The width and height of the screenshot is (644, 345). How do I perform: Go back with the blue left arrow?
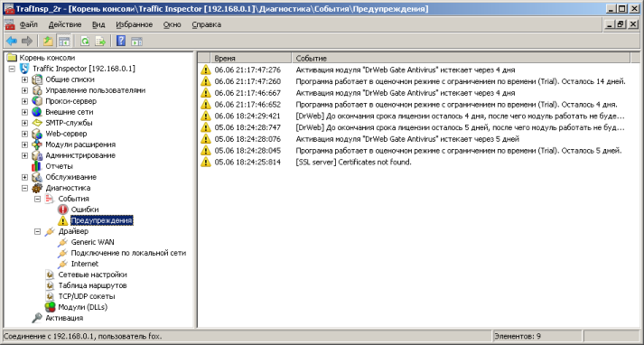(12, 41)
